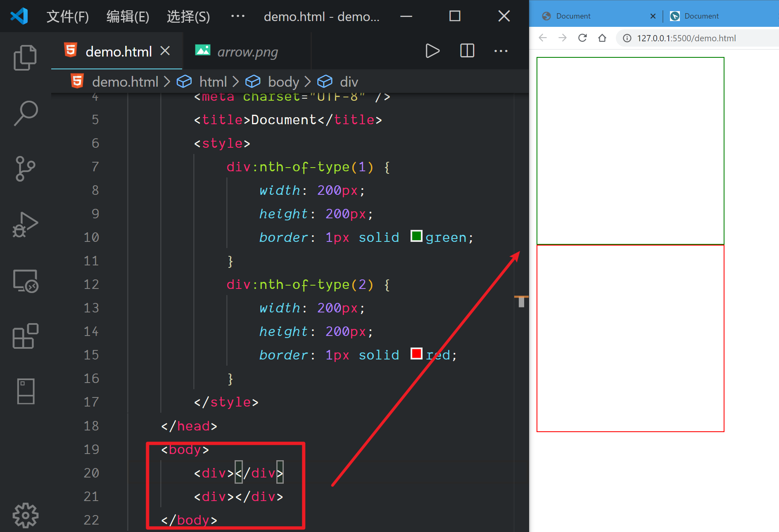Maximize the VS Code window
This screenshot has height=532, width=779.
click(455, 16)
